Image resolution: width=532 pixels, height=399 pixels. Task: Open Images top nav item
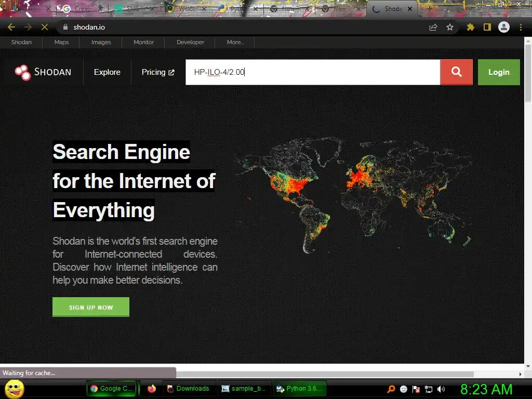[x=101, y=42]
